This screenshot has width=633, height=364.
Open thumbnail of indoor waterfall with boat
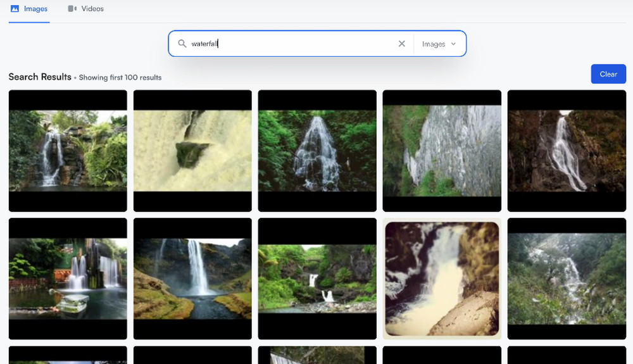68,279
